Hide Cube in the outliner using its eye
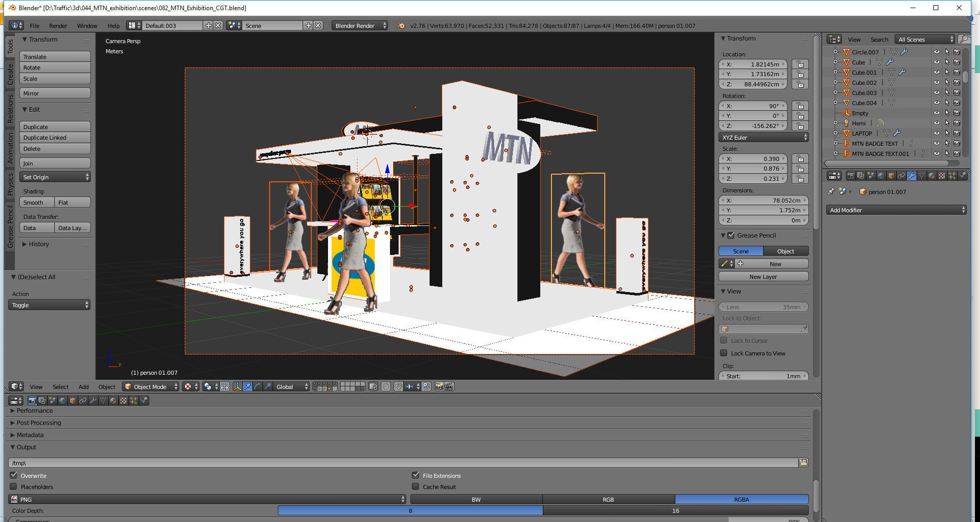 click(x=936, y=62)
